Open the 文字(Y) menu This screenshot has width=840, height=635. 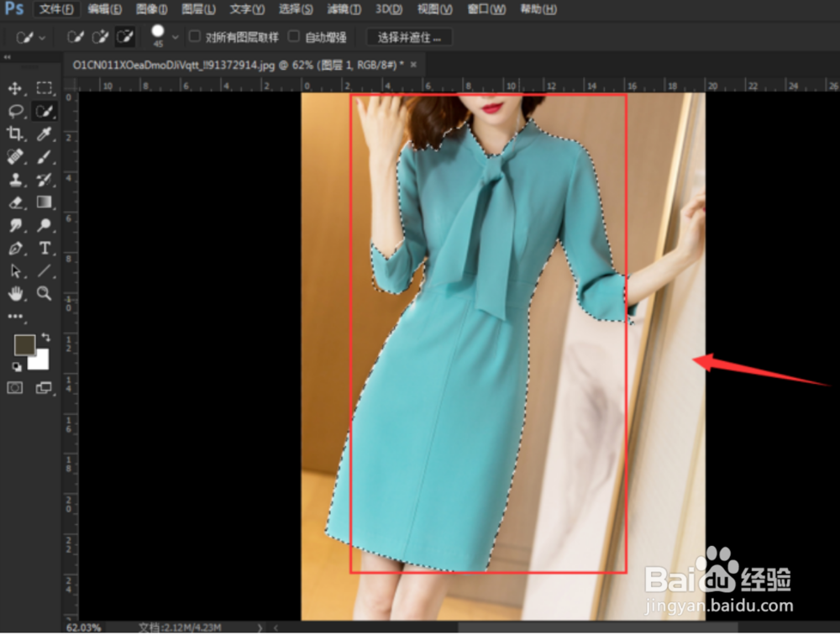click(247, 9)
